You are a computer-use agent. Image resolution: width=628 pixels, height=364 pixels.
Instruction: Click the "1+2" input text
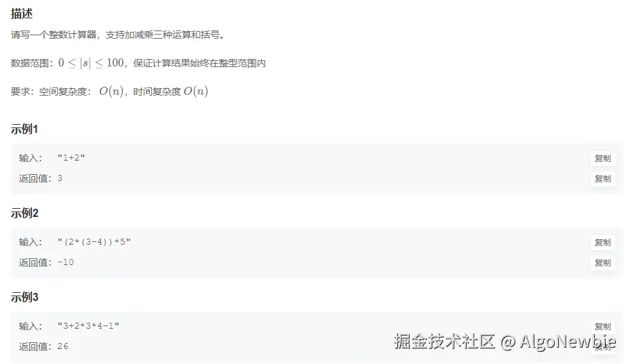click(x=71, y=158)
